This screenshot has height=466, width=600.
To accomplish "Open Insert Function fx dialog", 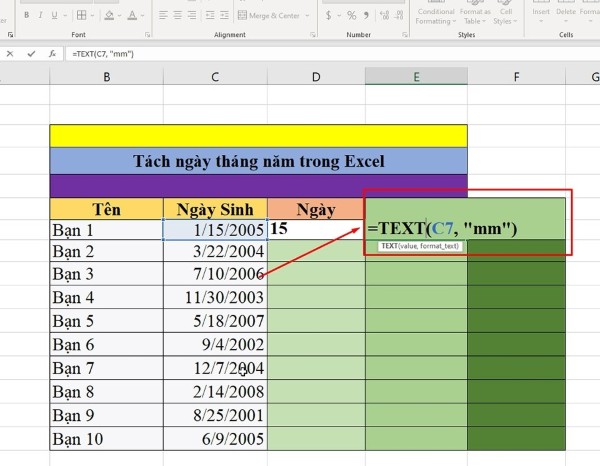I will pyautogui.click(x=52, y=54).
